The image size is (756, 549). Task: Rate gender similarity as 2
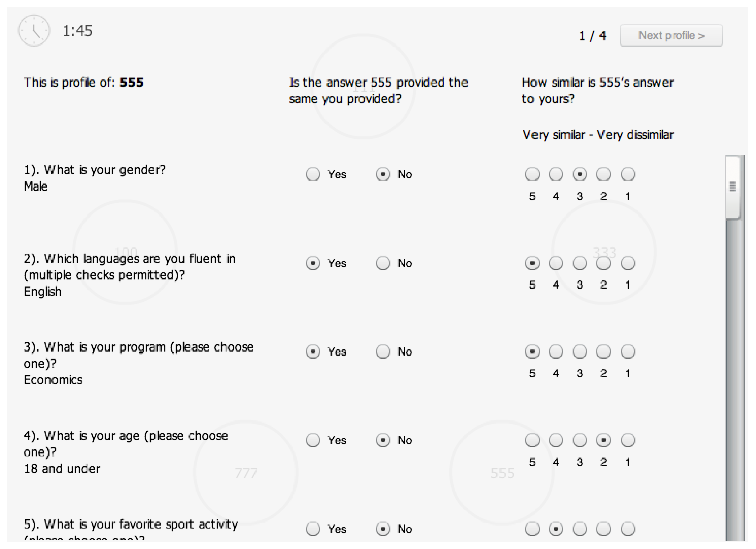603,174
